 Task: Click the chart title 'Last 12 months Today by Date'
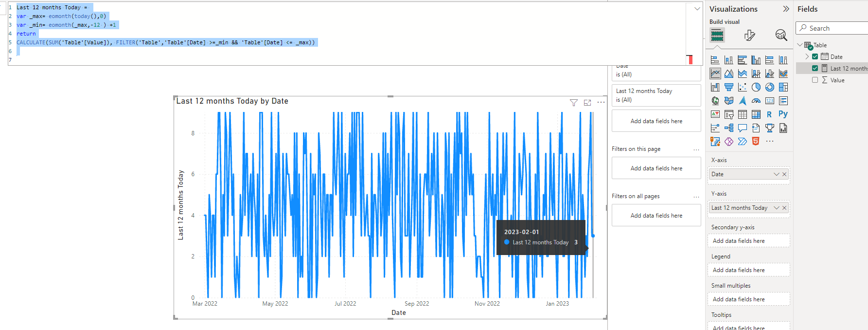click(x=232, y=101)
